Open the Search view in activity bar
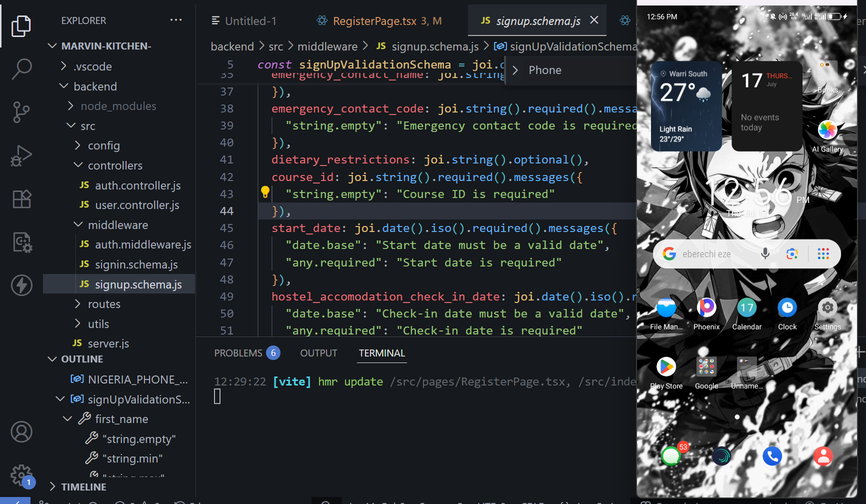Image resolution: width=866 pixels, height=504 pixels. pyautogui.click(x=21, y=69)
